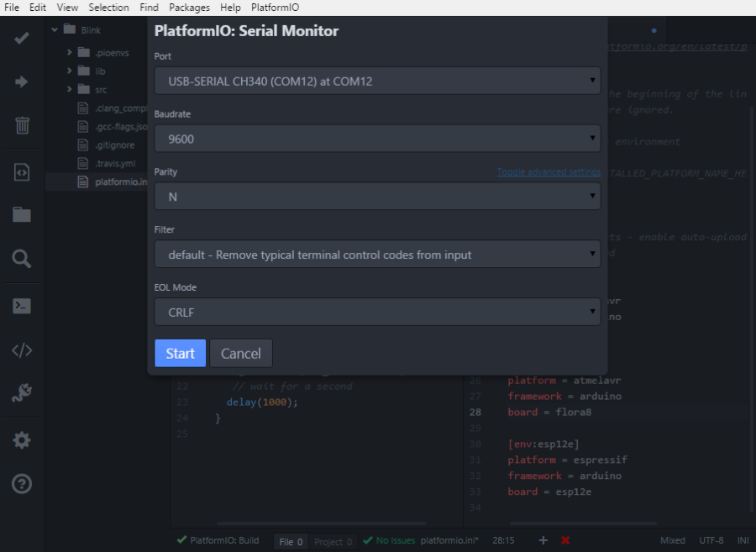Viewport: 756px width, 552px height.
Task: Clean the project with the trash icon
Action: [21, 126]
